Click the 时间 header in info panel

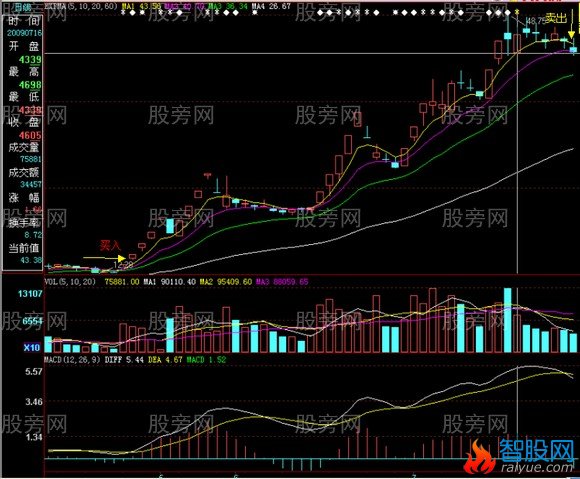(24, 21)
